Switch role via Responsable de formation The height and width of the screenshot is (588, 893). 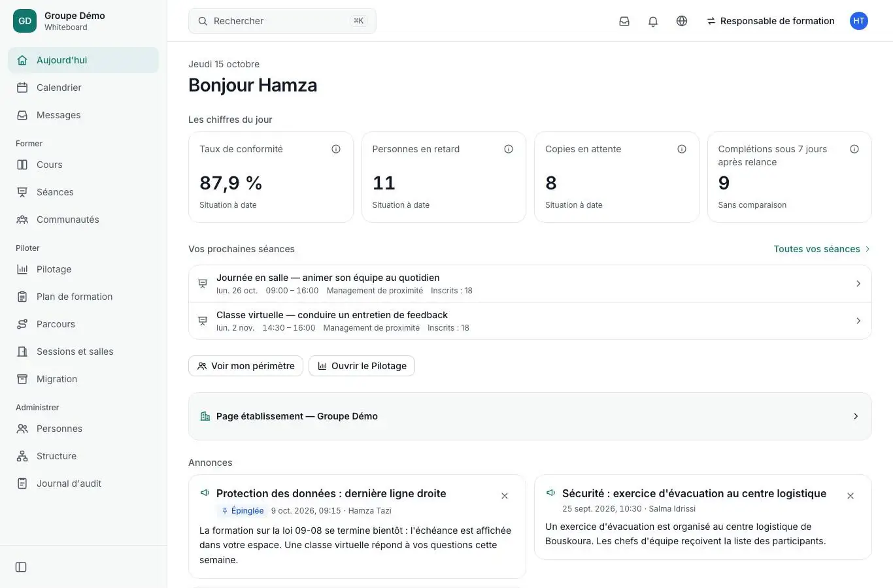[770, 21]
